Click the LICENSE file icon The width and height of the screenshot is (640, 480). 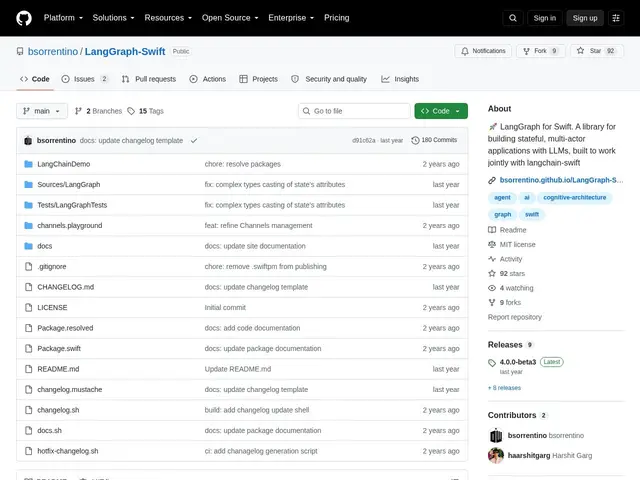[x=29, y=307]
